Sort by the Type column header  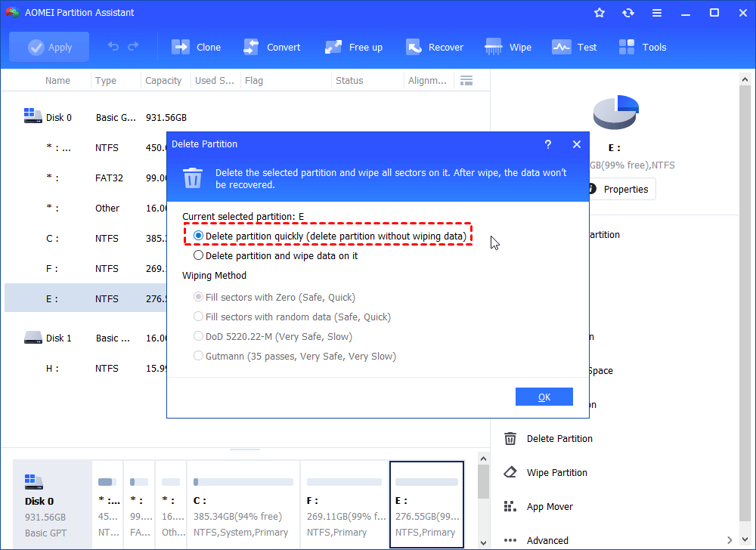click(106, 80)
